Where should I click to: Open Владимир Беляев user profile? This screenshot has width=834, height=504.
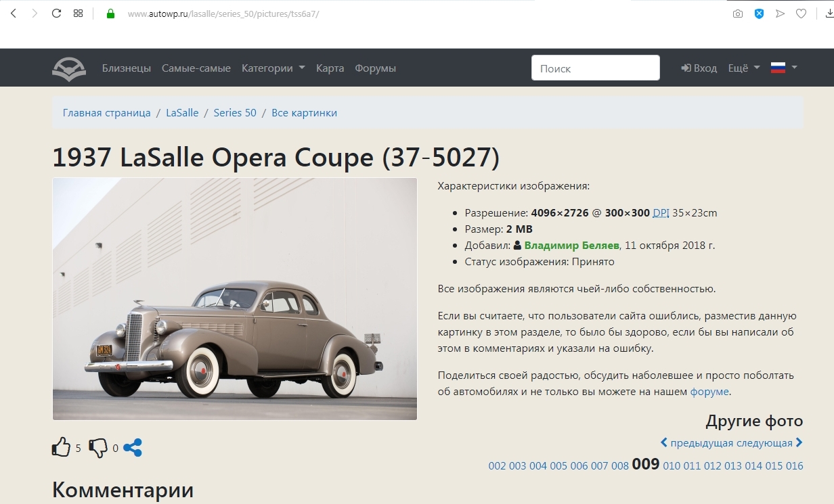pyautogui.click(x=571, y=246)
